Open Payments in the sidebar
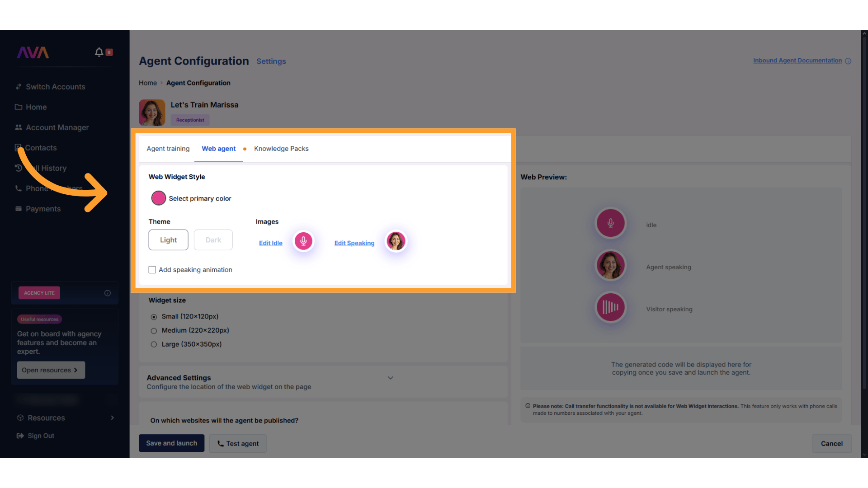 [x=43, y=209]
